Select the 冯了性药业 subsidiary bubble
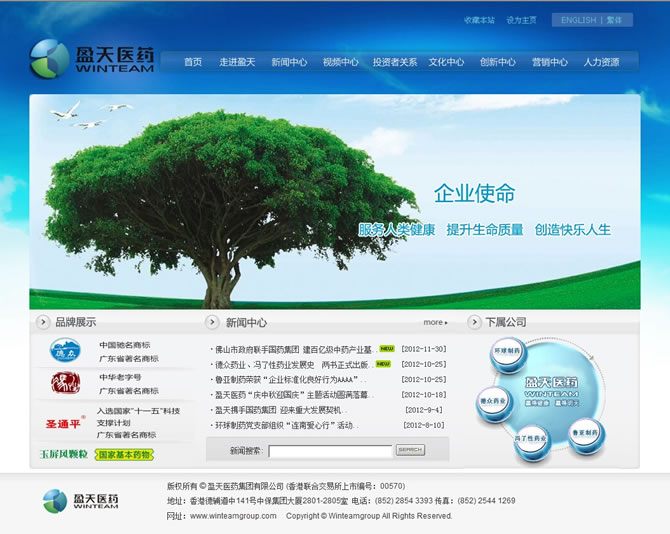 point(531,440)
